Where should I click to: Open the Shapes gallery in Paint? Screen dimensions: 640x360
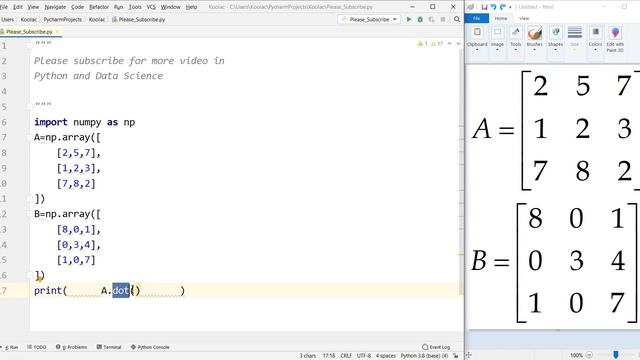click(556, 39)
